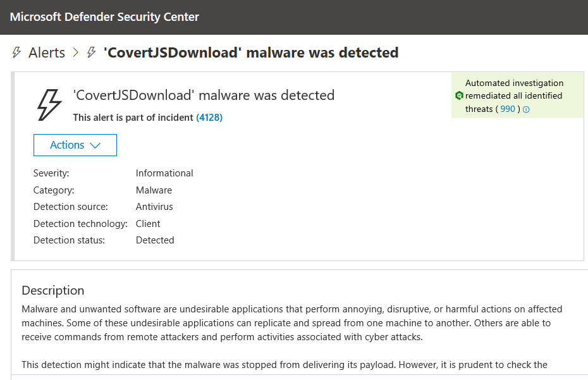The image size is (588, 380).
Task: Select the Informational severity value
Action: click(164, 173)
